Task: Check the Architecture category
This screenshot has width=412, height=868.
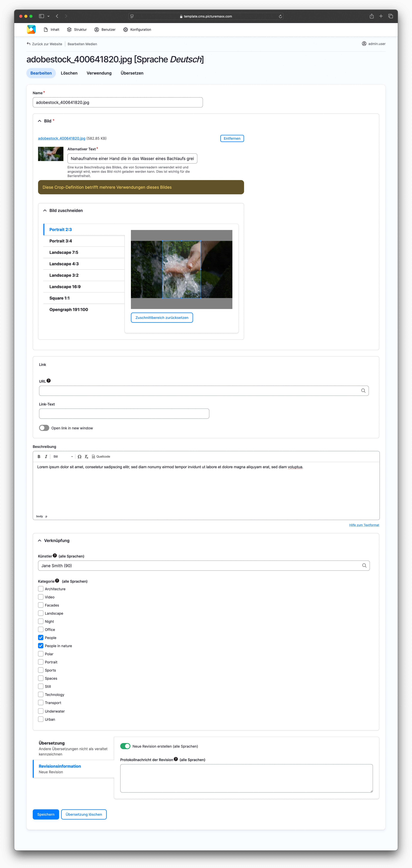Action: [x=41, y=589]
